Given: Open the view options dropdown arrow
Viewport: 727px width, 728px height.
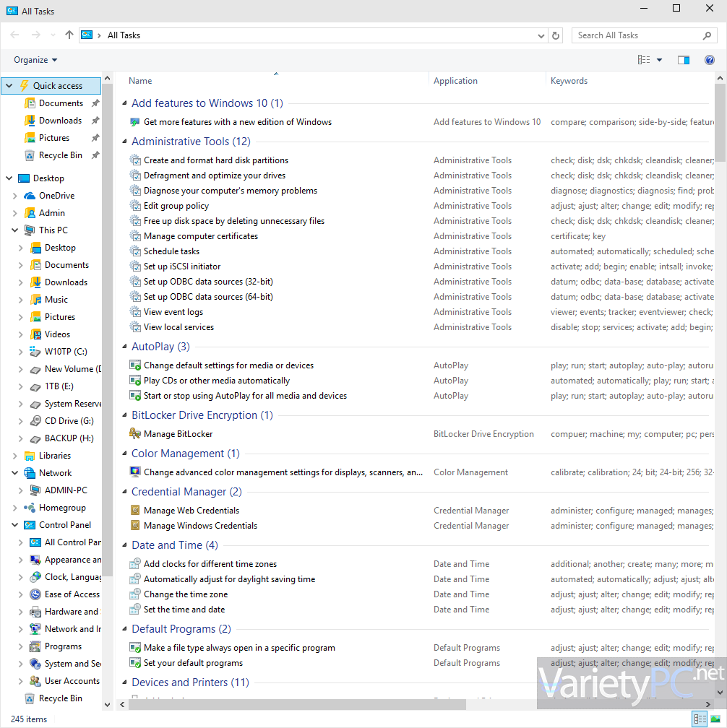Looking at the screenshot, I should point(659,60).
